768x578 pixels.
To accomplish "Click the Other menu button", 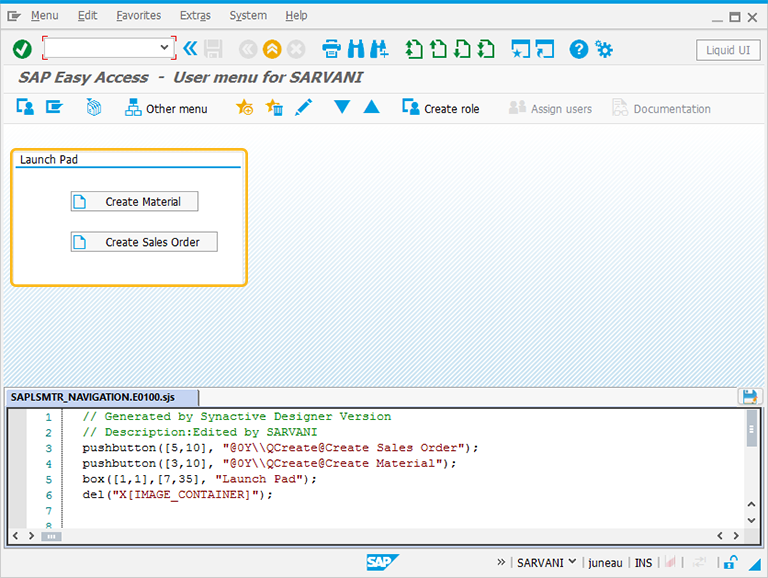I will pyautogui.click(x=166, y=108).
